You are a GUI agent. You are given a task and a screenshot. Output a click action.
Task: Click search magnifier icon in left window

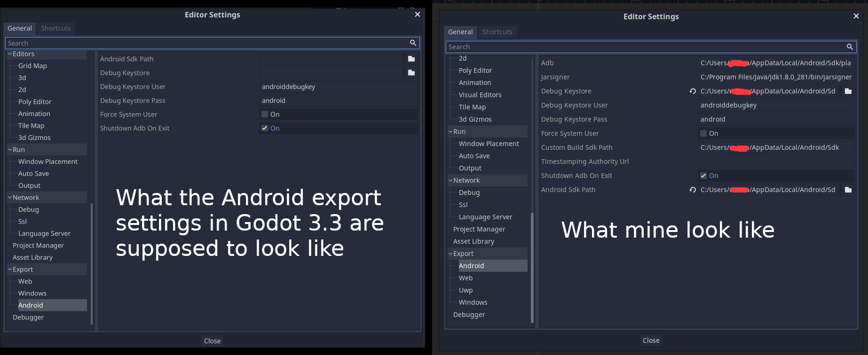pos(413,43)
